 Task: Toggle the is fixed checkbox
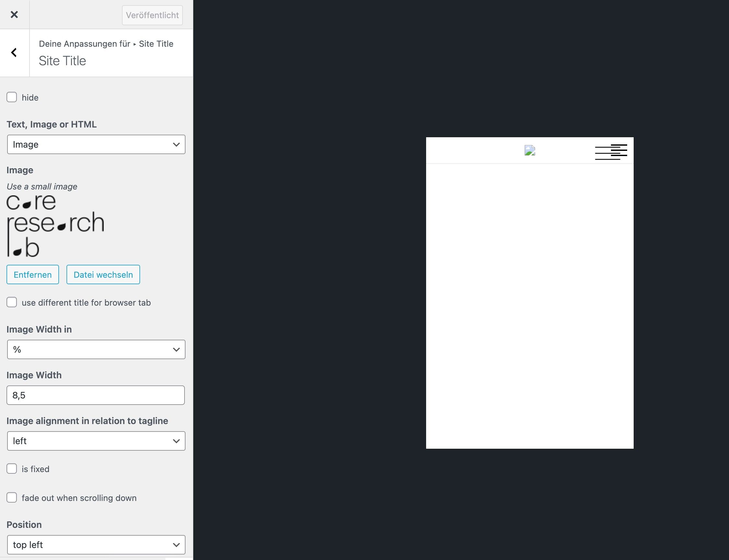tap(12, 469)
